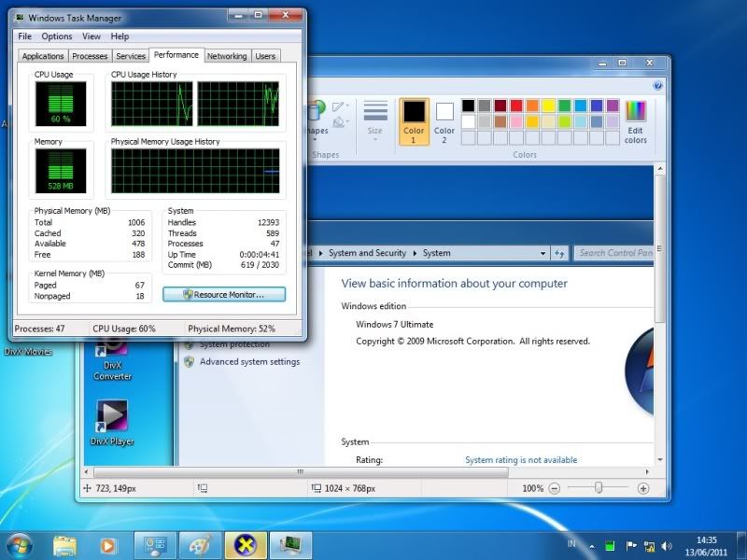This screenshot has width=747, height=560.
Task: Click zoom in plus button in Paint
Action: pyautogui.click(x=643, y=488)
